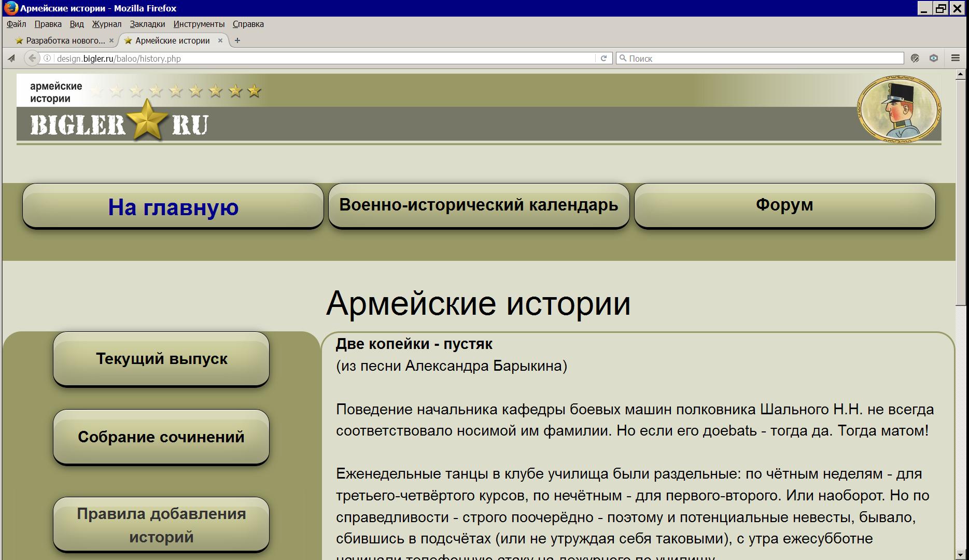
Task: Open Военно-исторический календарь
Action: tap(479, 205)
